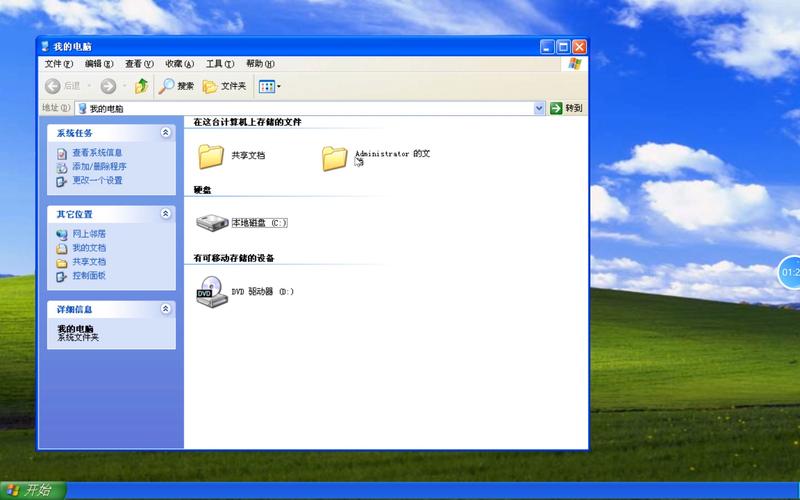Collapse the 其它位置 panel chevron
This screenshot has height=500, width=800.
point(165,214)
